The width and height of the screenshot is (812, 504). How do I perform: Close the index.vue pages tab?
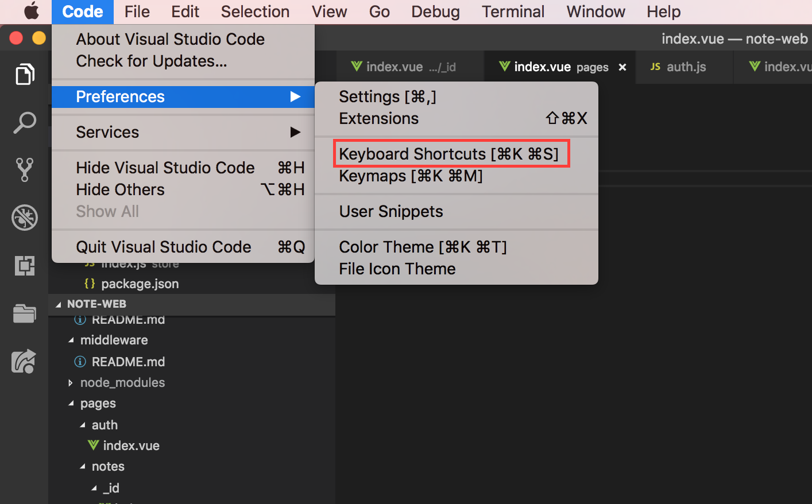[622, 67]
